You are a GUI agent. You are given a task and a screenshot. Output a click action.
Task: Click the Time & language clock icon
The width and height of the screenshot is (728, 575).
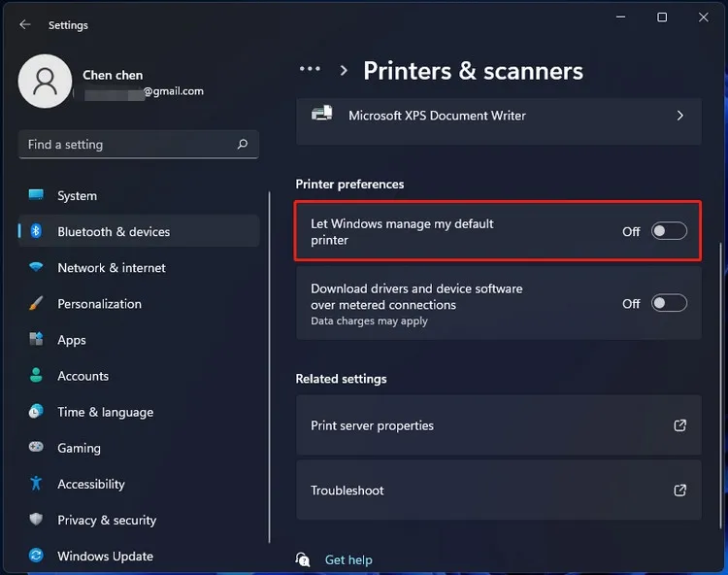[x=36, y=412]
